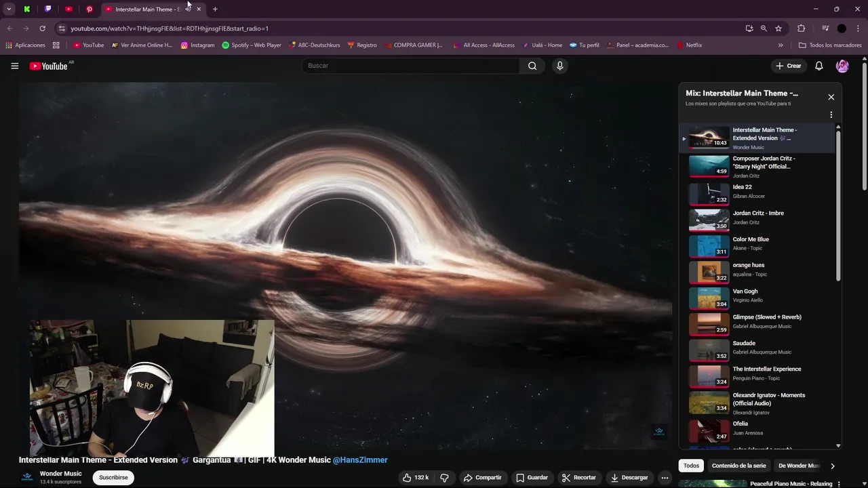Expand hidden bookmarks chevron

(781, 45)
